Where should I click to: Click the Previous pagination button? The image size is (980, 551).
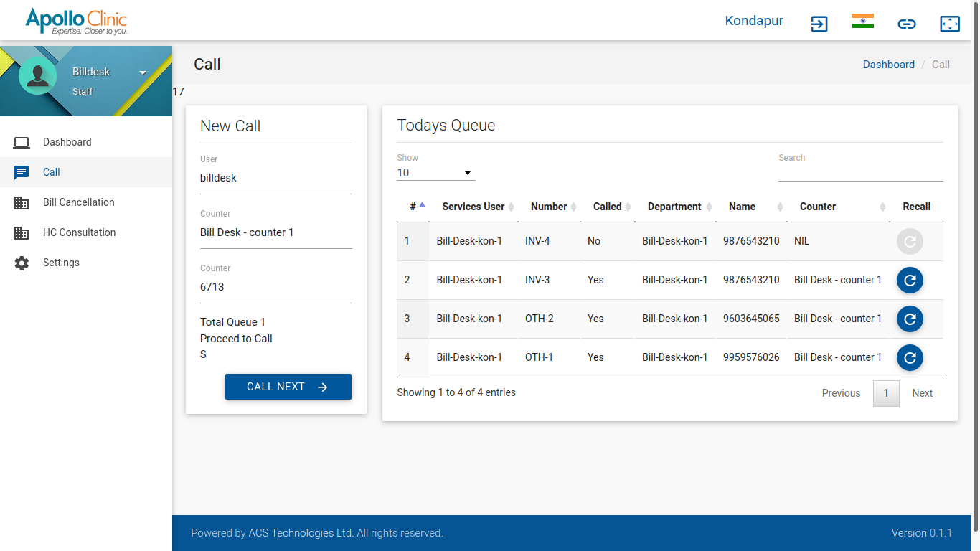click(841, 393)
